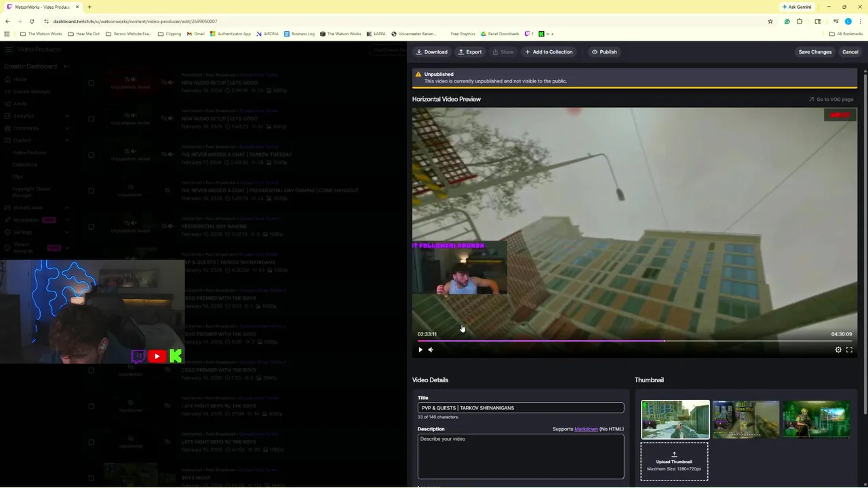Check the February 18 NEW AUDIO SETUP video
The width and height of the screenshot is (868, 488).
91,119
